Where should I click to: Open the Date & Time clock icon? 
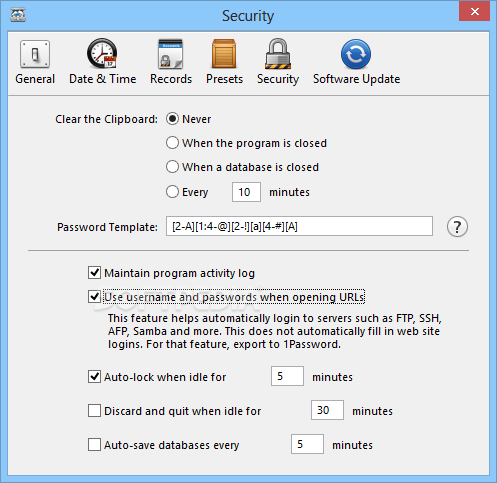coord(102,54)
